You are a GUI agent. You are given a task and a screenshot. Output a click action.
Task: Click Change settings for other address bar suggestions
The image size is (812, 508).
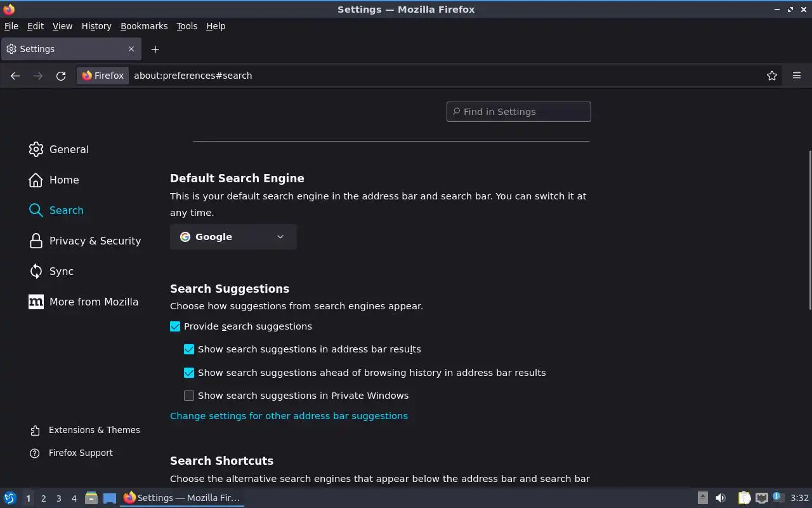289,416
